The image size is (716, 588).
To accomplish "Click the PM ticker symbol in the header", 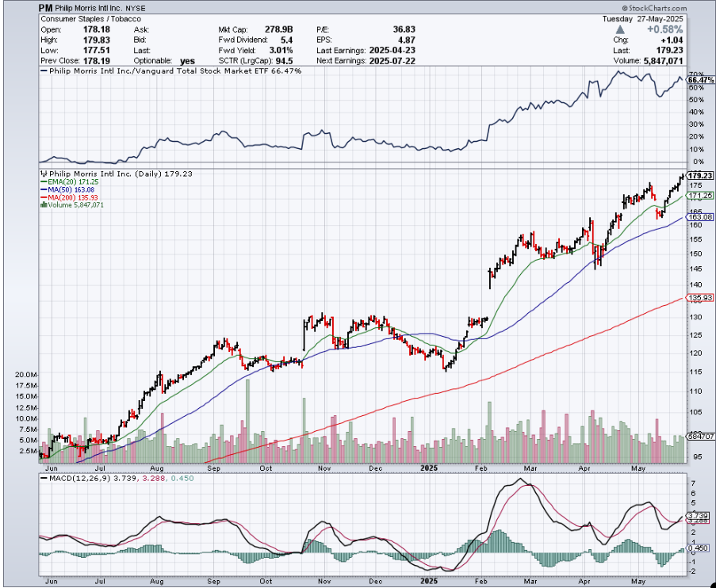I will (44, 8).
